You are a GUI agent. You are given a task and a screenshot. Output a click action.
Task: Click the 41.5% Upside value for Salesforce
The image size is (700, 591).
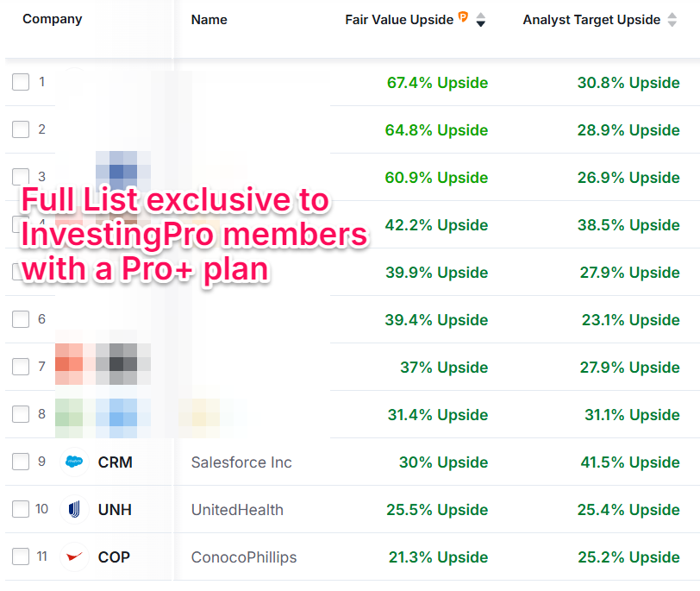coord(633,462)
